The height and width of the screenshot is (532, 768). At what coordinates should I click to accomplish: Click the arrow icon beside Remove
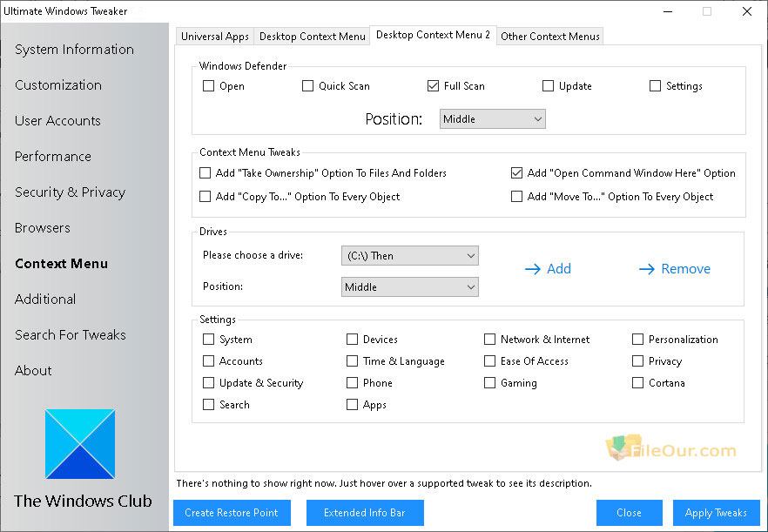(646, 269)
